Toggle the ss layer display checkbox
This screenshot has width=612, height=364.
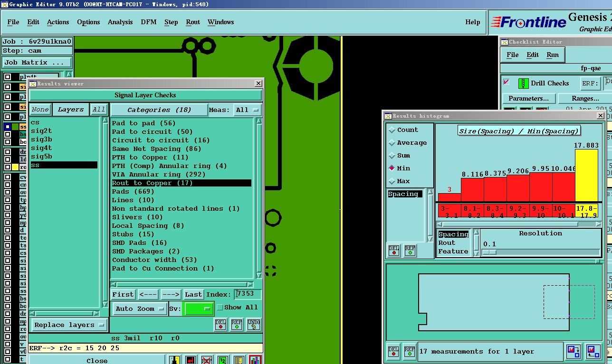tap(8, 127)
